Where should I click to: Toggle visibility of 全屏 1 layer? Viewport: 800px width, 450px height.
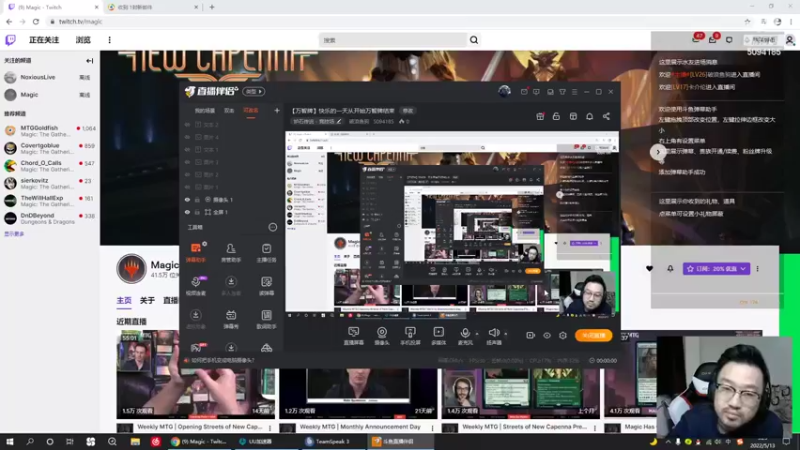[x=187, y=212]
